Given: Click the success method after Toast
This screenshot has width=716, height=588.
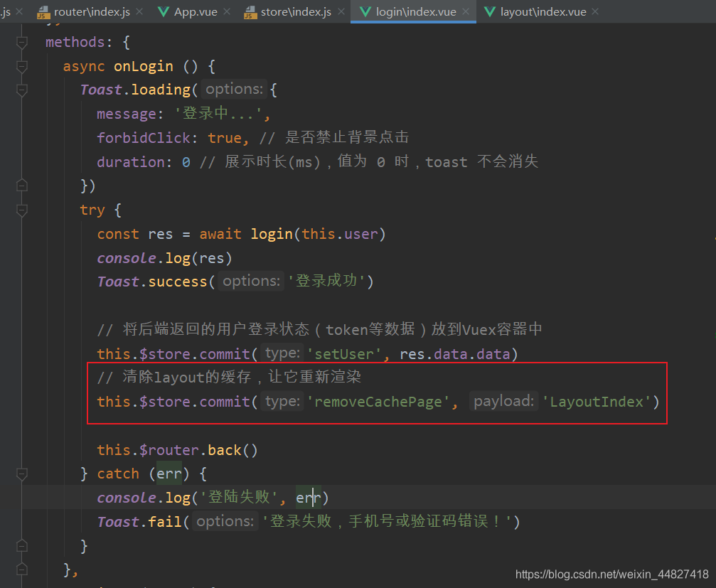Looking at the screenshot, I should pos(178,282).
